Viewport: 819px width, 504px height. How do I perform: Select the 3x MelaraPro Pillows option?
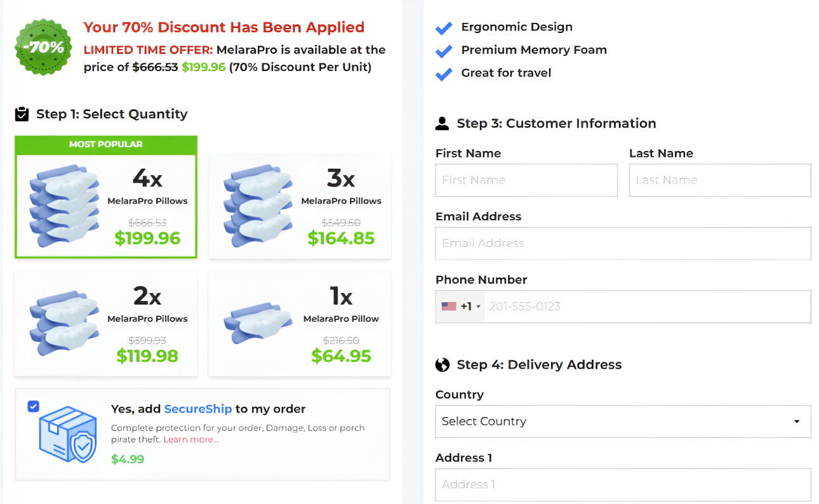300,206
